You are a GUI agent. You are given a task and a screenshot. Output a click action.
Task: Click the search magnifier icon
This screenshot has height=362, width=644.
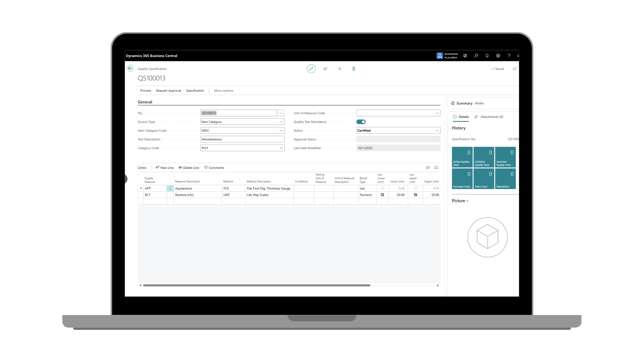click(476, 56)
